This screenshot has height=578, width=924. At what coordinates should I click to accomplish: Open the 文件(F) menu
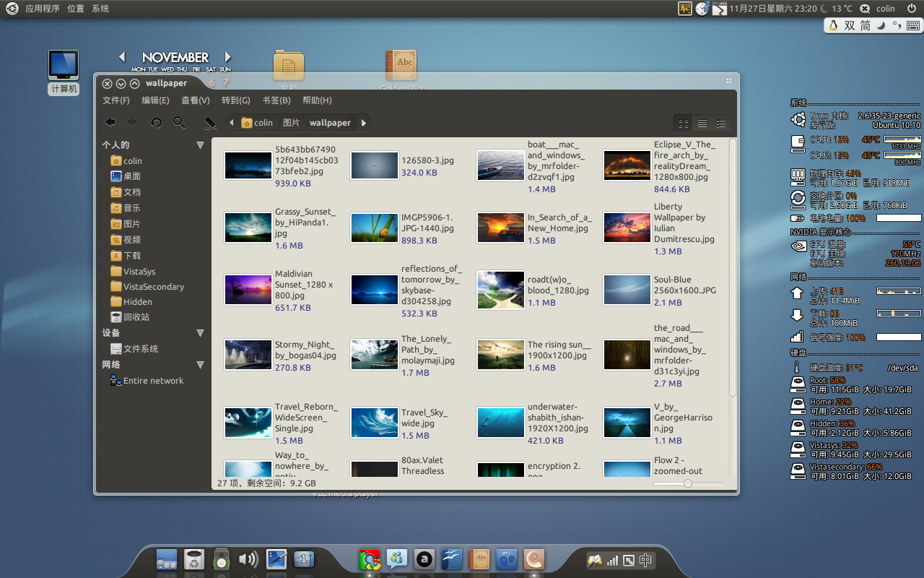coord(116,100)
